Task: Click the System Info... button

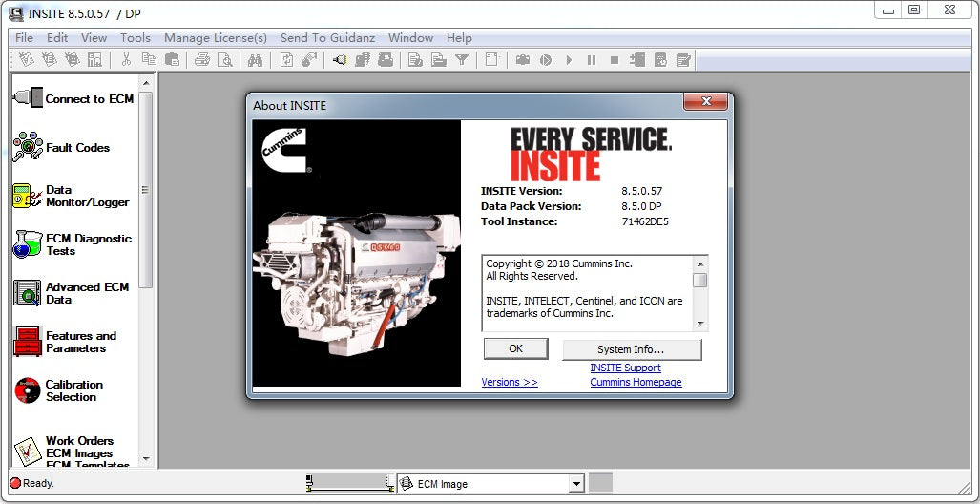Action: [632, 349]
